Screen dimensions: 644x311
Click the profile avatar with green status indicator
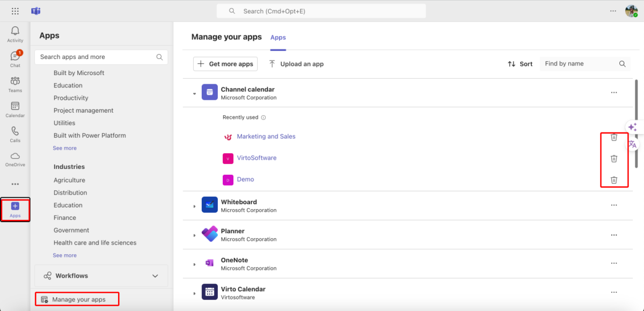point(632,11)
